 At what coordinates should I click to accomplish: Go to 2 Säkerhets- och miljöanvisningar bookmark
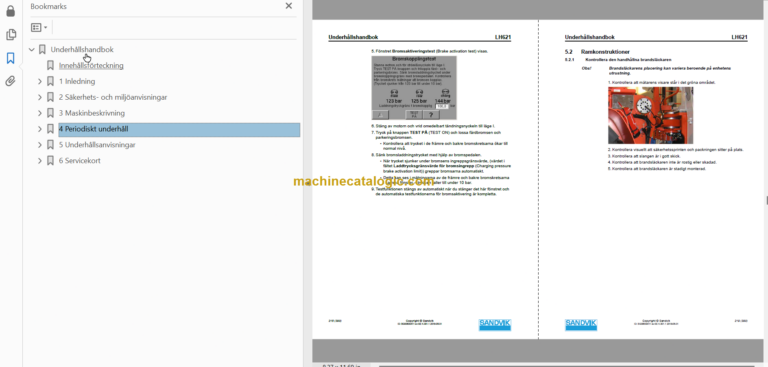click(113, 98)
